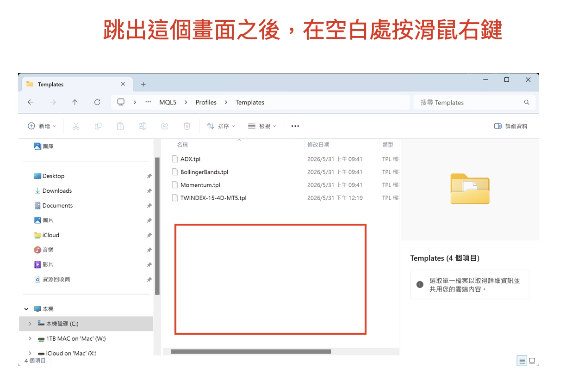Open iCloud pinned folder in sidebar
This screenshot has width=572, height=392.
(x=47, y=235)
